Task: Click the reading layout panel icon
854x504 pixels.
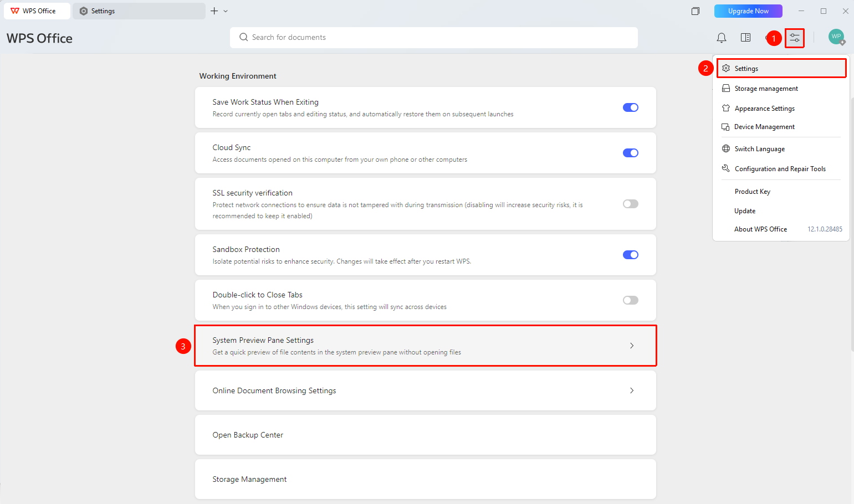Action: click(x=745, y=38)
